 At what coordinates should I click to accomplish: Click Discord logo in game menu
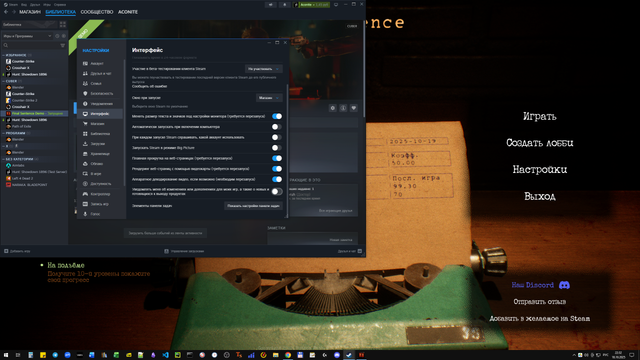point(564,285)
